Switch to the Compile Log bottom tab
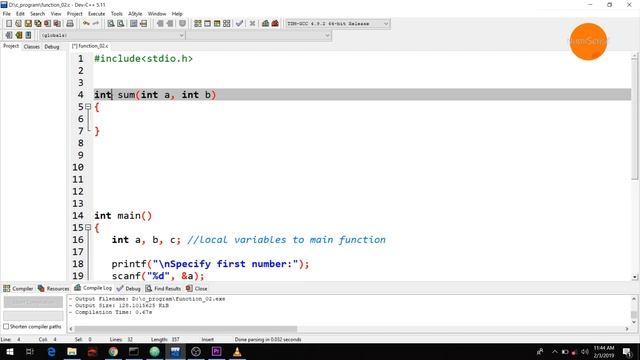 (93, 288)
